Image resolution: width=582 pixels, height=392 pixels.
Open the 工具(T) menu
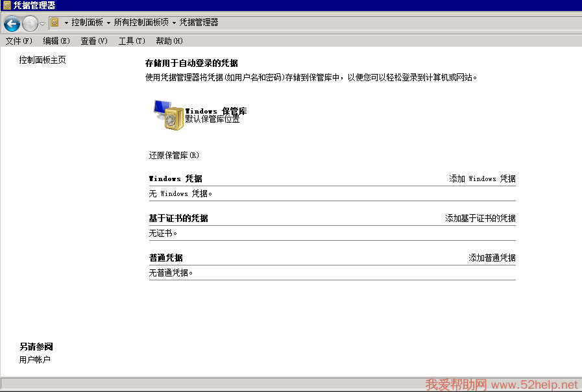[x=131, y=41]
